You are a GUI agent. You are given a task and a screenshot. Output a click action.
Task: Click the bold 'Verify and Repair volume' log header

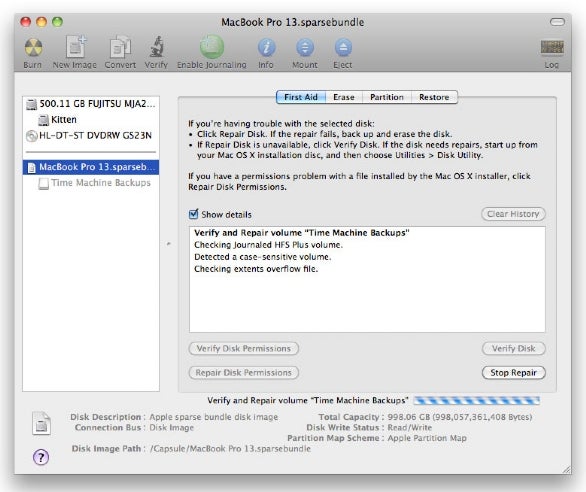point(302,233)
